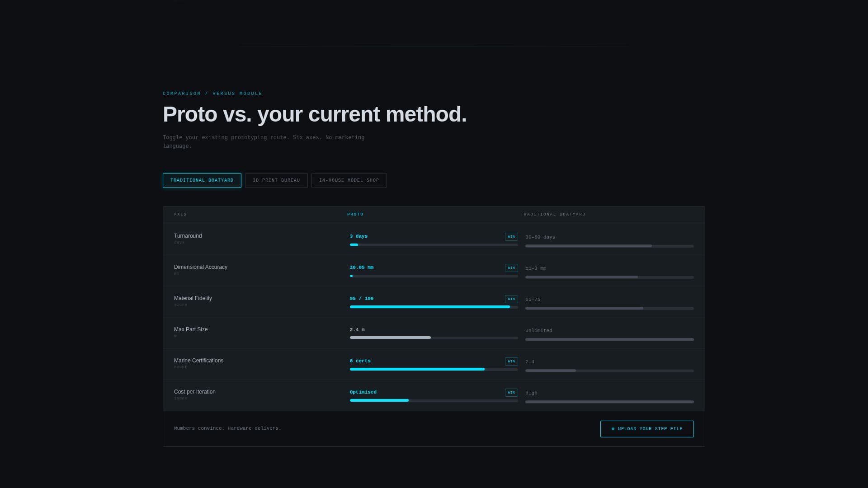Click the COMPARISON / VERSUS MODULE breadcrumb
Screen dimensions: 868x488
tap(212, 94)
